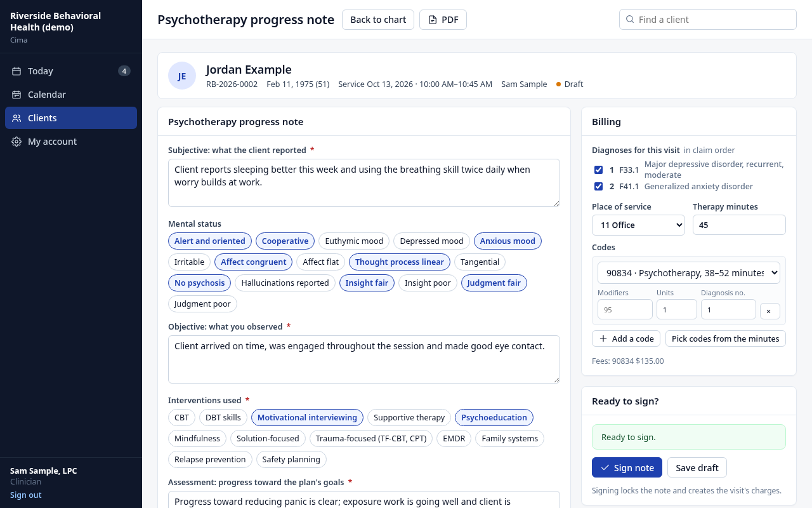Click the PDF document icon

(433, 20)
